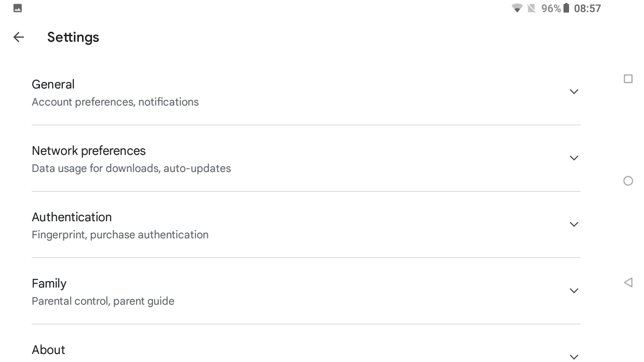Screen dimensions: 644x362
Task: Open the Network preferences title
Action: pyautogui.click(x=89, y=151)
